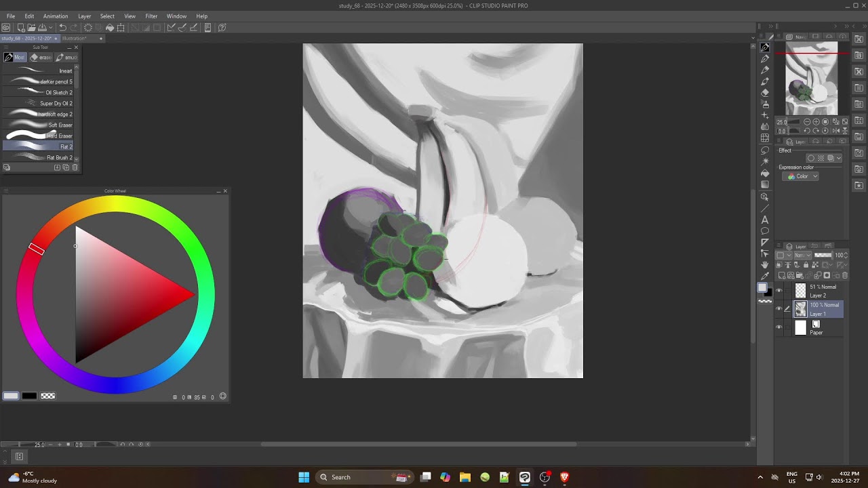Image resolution: width=868 pixels, height=488 pixels.
Task: Open the Sub Tool palette menu
Action: 5,47
